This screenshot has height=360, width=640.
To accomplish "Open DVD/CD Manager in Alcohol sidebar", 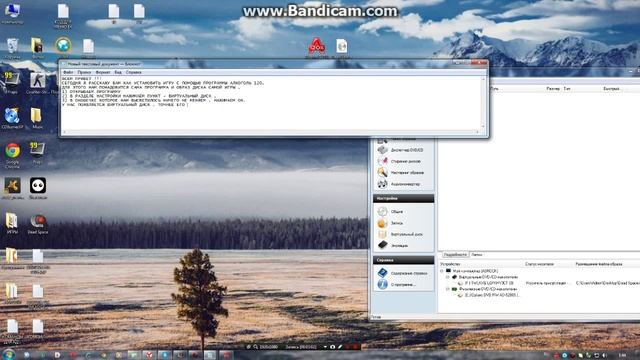I will (x=400, y=150).
